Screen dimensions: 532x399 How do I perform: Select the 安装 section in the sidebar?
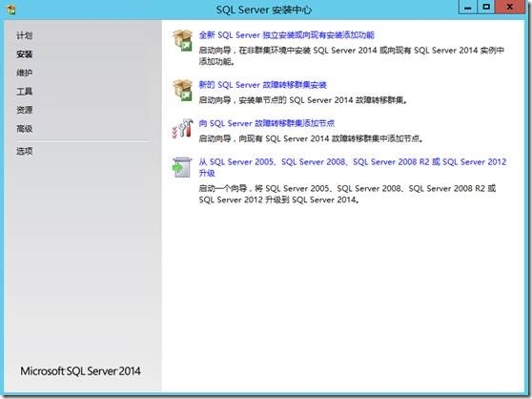[x=25, y=54]
